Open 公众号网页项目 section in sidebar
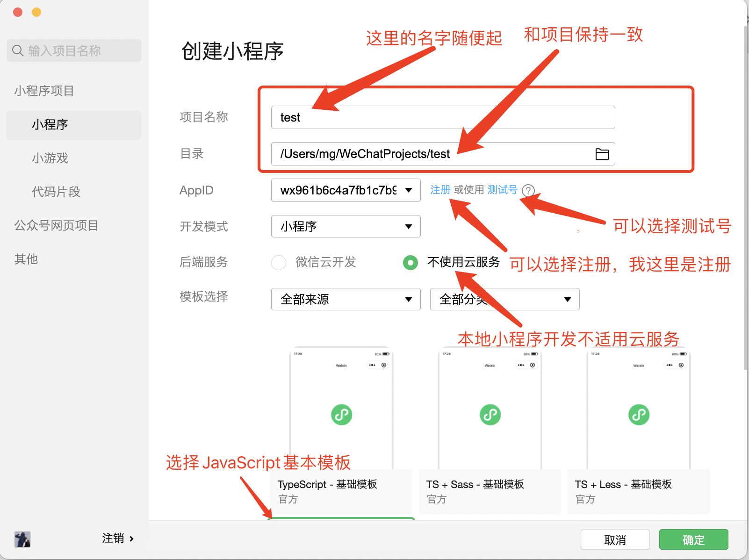Viewport: 749px width, 560px height. click(56, 225)
